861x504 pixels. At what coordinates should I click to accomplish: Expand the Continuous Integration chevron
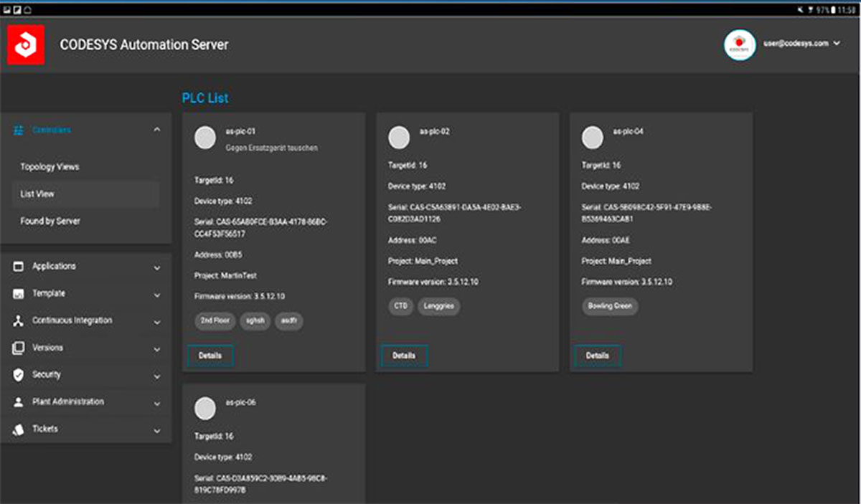tap(157, 322)
